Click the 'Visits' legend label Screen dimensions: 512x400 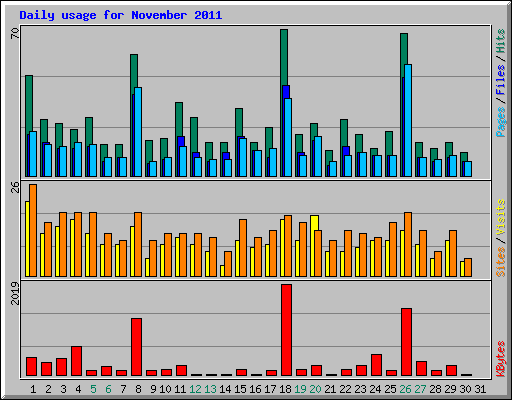(x=501, y=217)
